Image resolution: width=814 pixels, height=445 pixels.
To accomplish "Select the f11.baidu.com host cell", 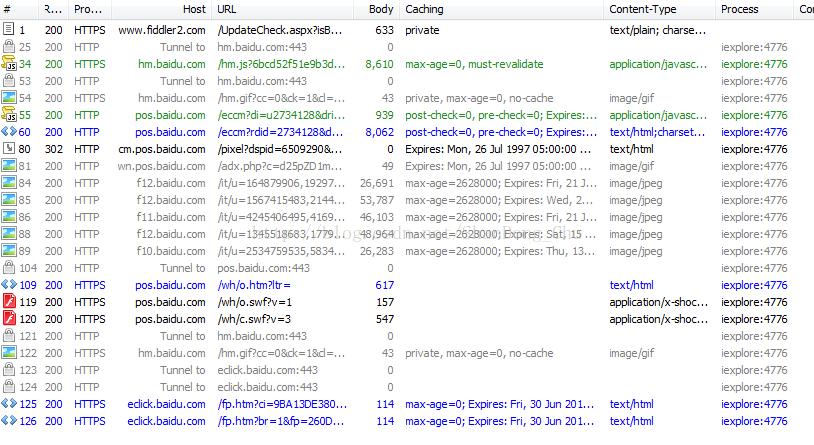I will (x=171, y=217).
